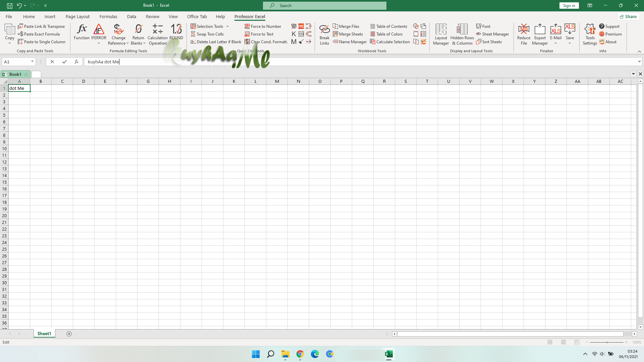This screenshot has width=644, height=362.
Task: Open the Change Reference dropdown
Action: [127, 43]
